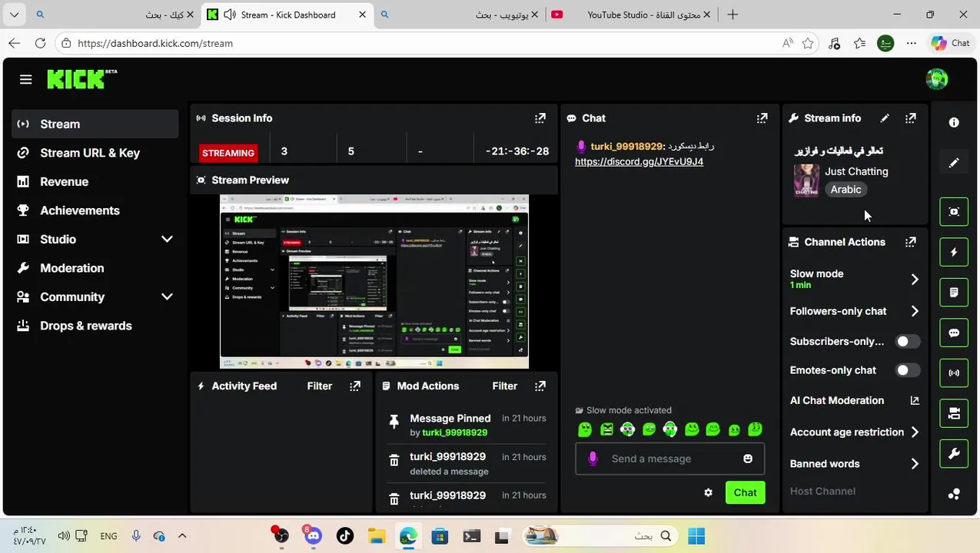980x553 pixels.
Task: Pop out the Activity Feed panel
Action: 355,386
